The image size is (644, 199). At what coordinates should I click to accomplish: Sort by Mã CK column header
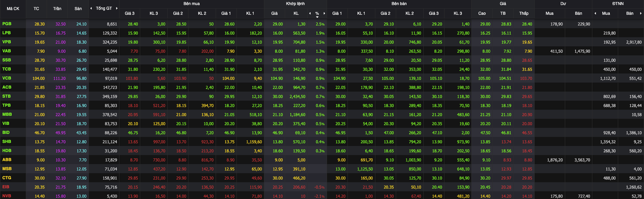click(13, 9)
